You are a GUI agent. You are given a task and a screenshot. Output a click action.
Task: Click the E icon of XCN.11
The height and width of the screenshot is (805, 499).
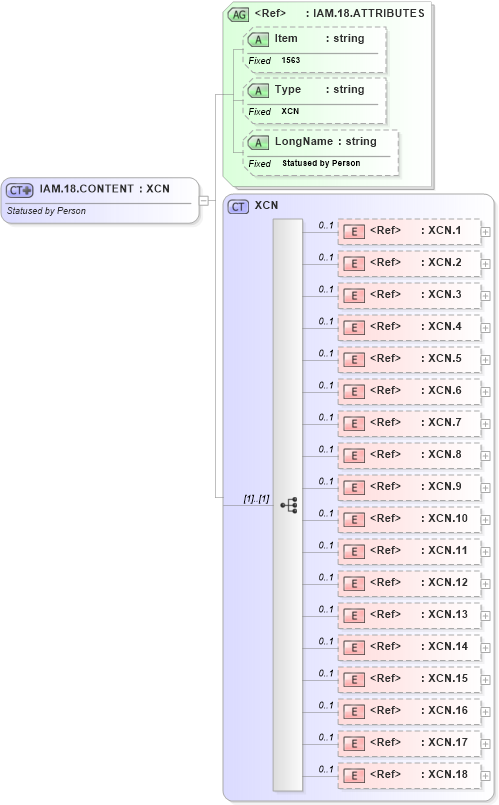tap(354, 551)
